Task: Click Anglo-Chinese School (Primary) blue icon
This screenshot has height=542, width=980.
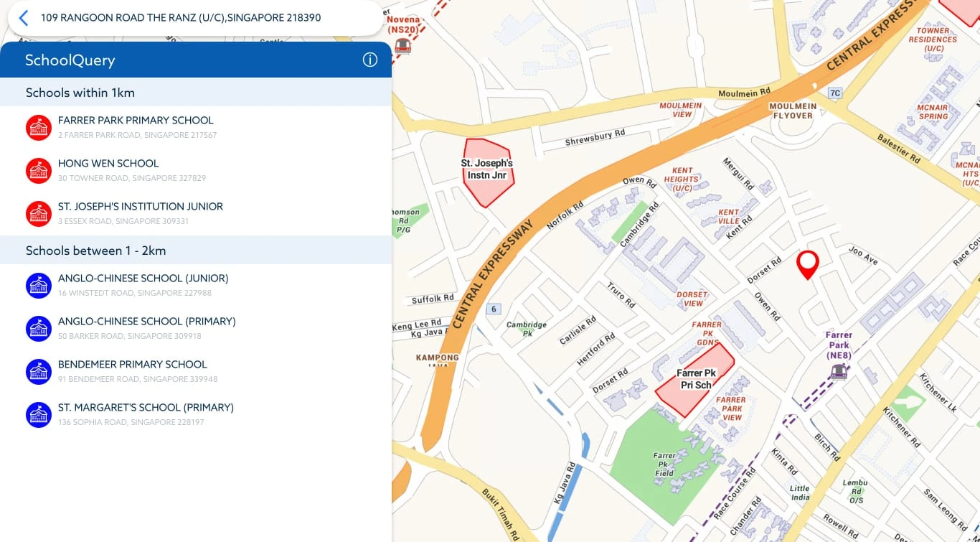Action: pyautogui.click(x=39, y=329)
